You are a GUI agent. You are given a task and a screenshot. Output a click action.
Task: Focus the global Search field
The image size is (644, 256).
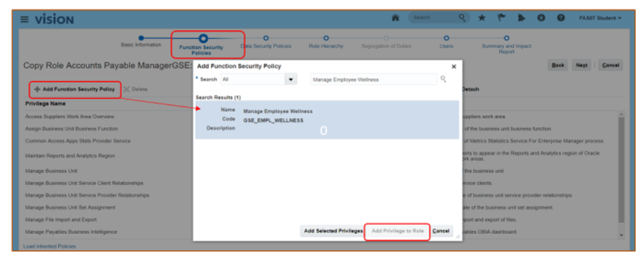coord(433,18)
